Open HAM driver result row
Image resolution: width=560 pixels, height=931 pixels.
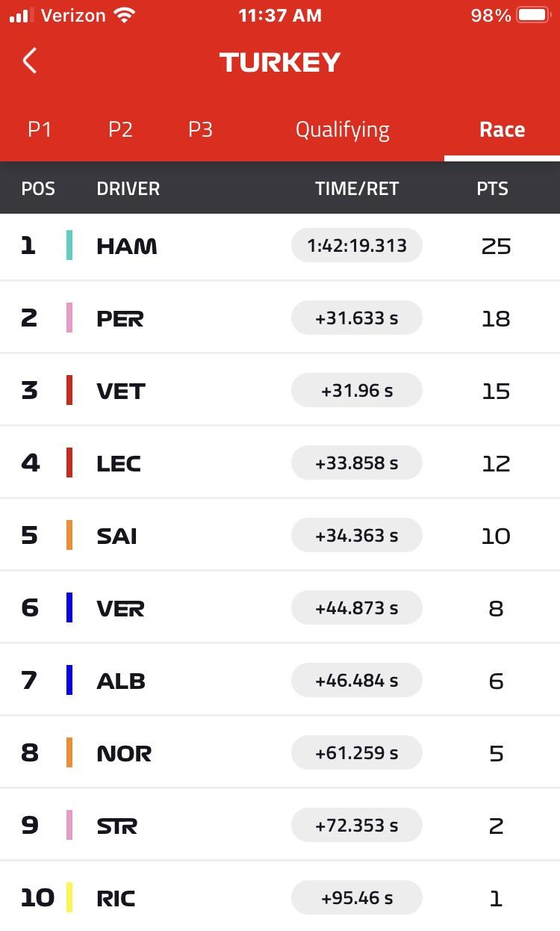(x=280, y=246)
